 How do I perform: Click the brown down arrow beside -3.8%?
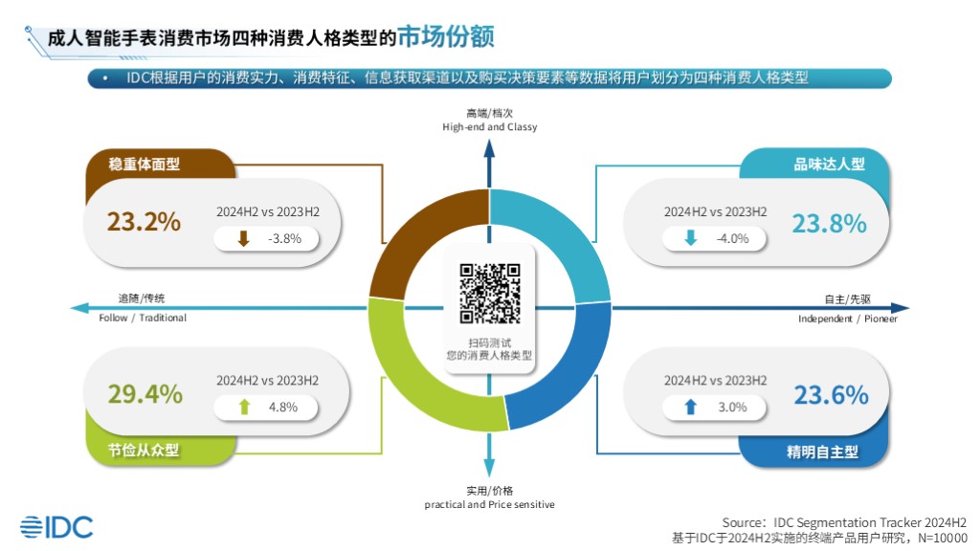pos(243,239)
